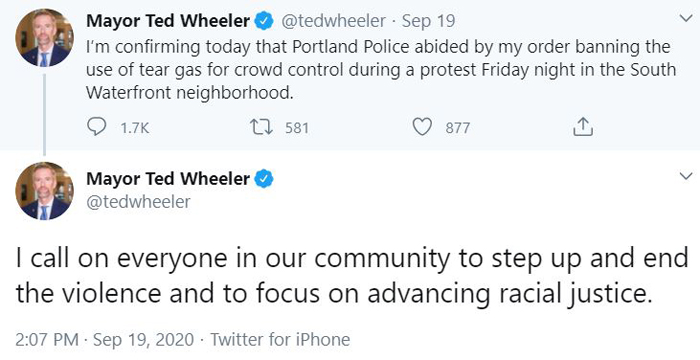This screenshot has width=700, height=360.
Task: Open Ted Wheeler avatar in main tweet
Action: (x=44, y=191)
